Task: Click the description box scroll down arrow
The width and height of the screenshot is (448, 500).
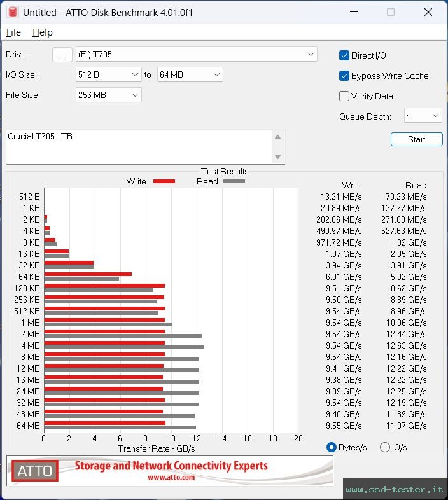Action: tap(277, 156)
